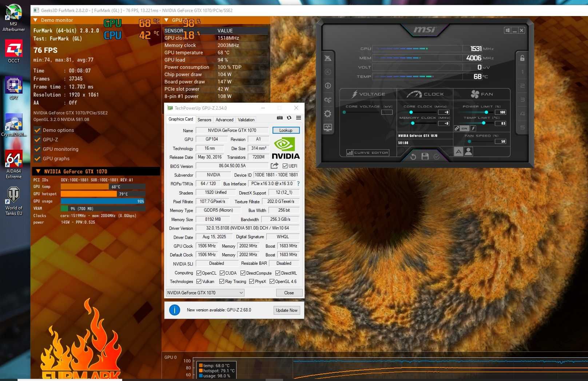Close GPU-Z via Close button
This screenshot has width=588, height=381.
click(289, 293)
